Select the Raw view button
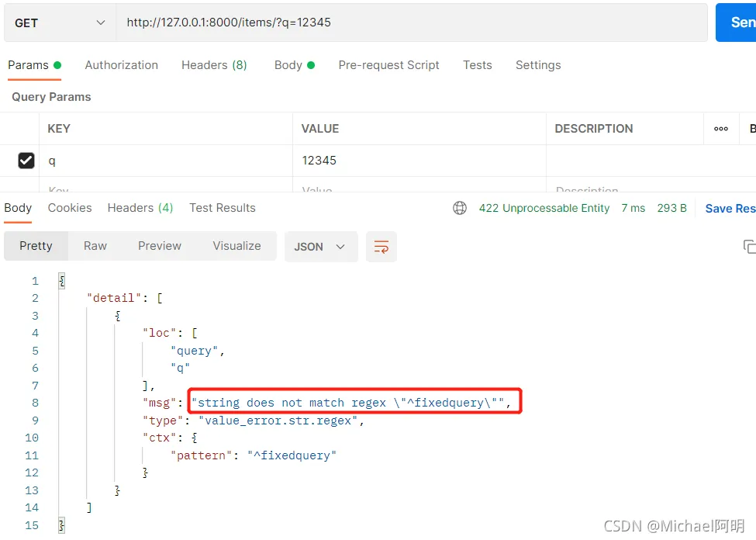 click(95, 246)
